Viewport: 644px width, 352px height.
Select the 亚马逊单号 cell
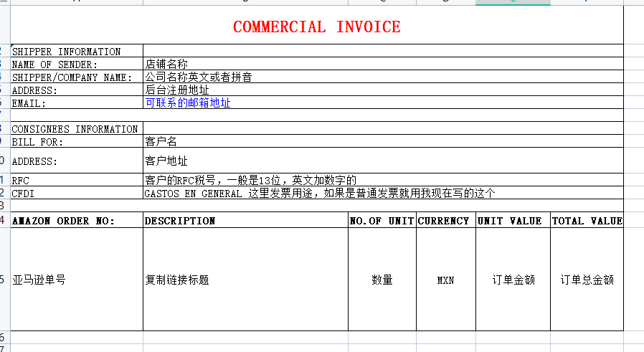pyautogui.click(x=77, y=280)
